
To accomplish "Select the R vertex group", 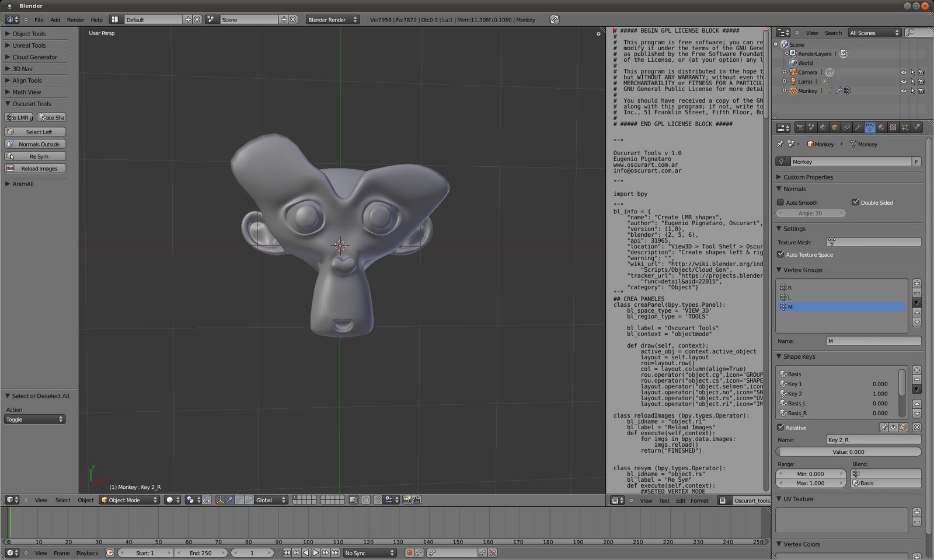I will tap(842, 288).
